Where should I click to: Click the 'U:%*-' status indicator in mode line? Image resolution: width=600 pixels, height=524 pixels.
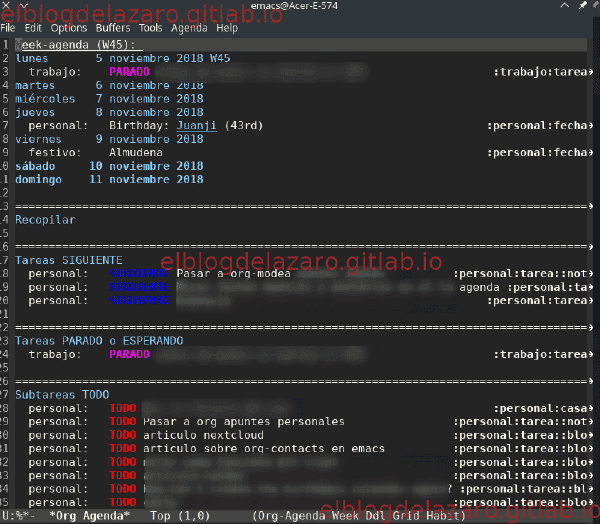coord(18,516)
